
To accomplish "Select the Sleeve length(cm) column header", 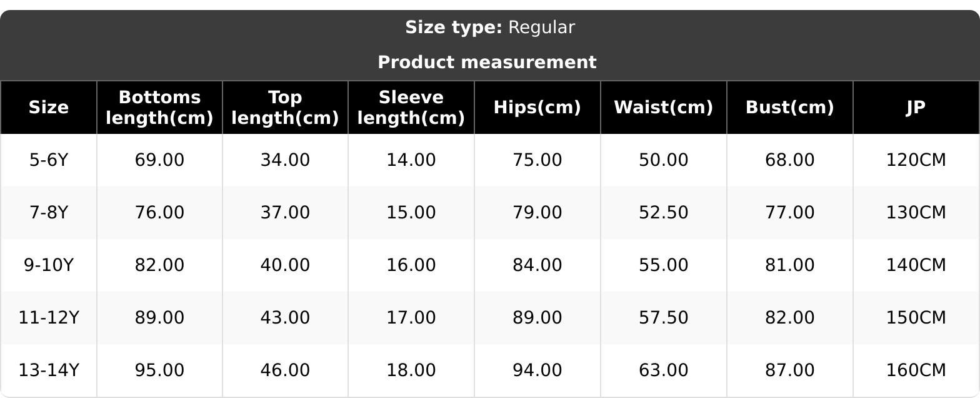I will 411,108.
